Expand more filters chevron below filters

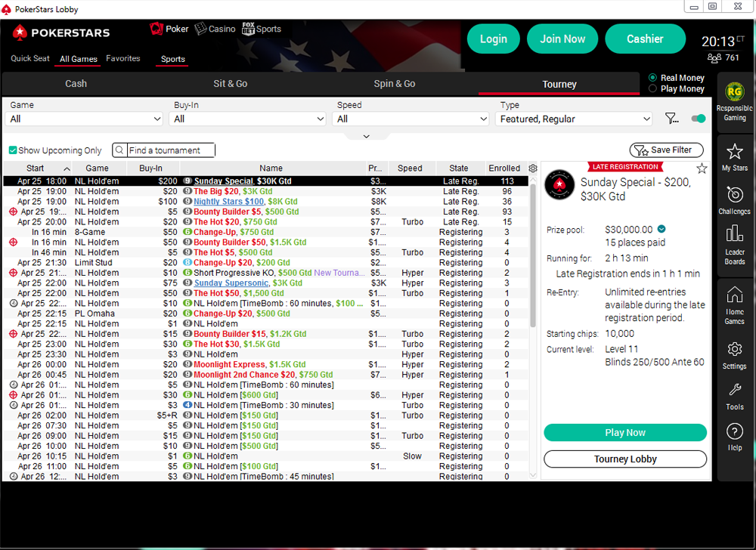[x=367, y=136]
